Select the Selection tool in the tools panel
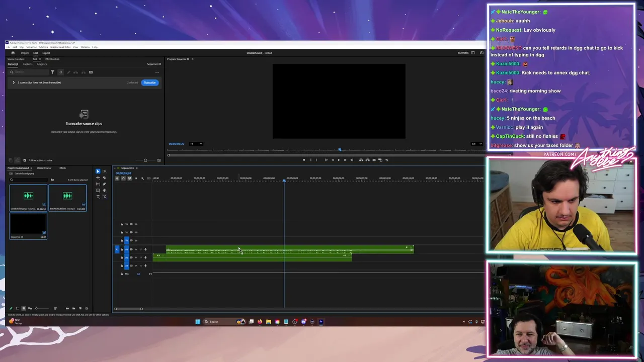Viewport: 644px width, 362px height. (98, 171)
